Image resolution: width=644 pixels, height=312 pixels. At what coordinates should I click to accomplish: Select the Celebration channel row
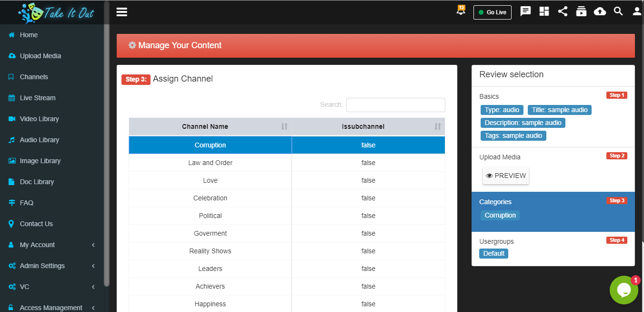point(287,198)
